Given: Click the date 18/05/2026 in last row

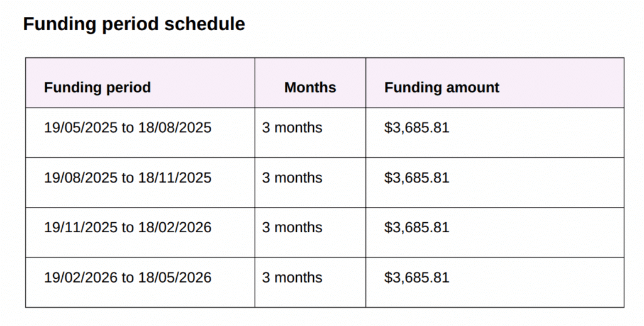Looking at the screenshot, I should coord(175,278).
